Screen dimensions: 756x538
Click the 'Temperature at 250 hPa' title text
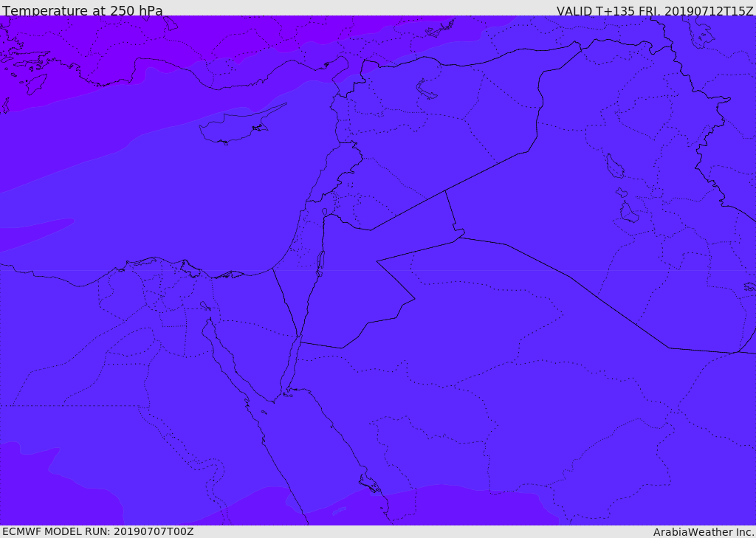click(x=83, y=10)
